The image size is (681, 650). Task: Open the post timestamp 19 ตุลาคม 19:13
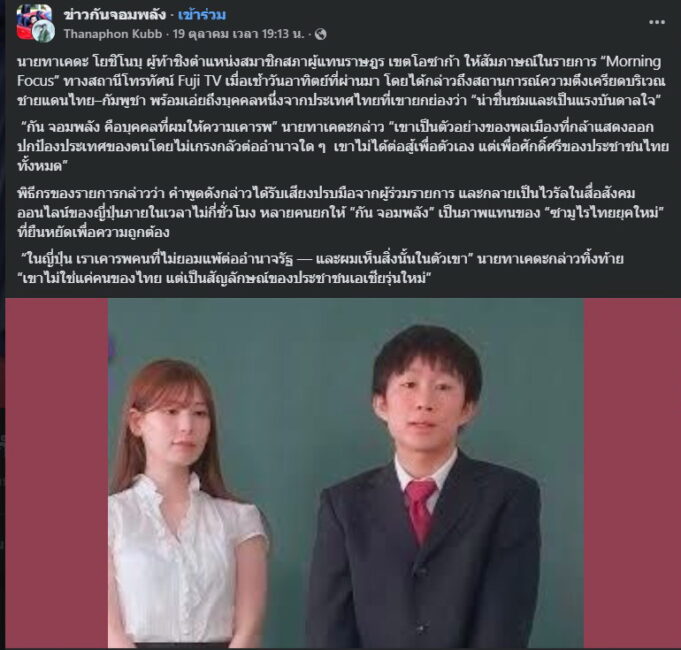238,34
